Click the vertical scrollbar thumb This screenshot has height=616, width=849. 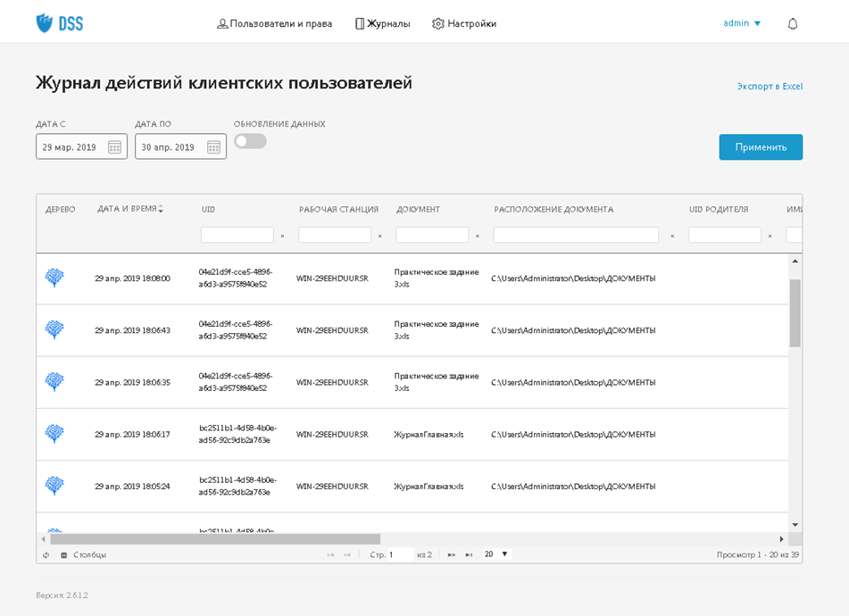(x=795, y=312)
